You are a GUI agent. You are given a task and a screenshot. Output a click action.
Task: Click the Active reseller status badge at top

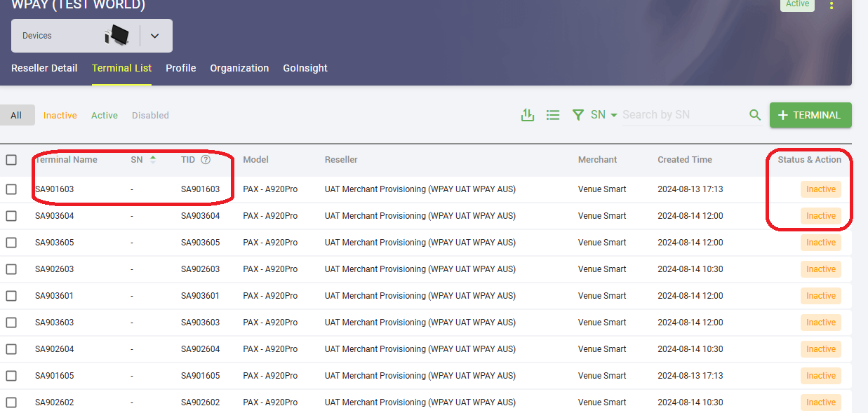797,4
